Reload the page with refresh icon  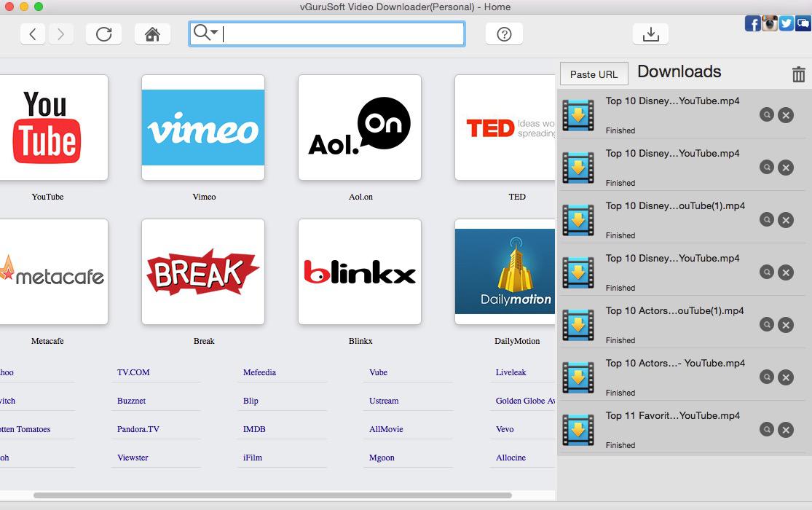click(x=103, y=34)
